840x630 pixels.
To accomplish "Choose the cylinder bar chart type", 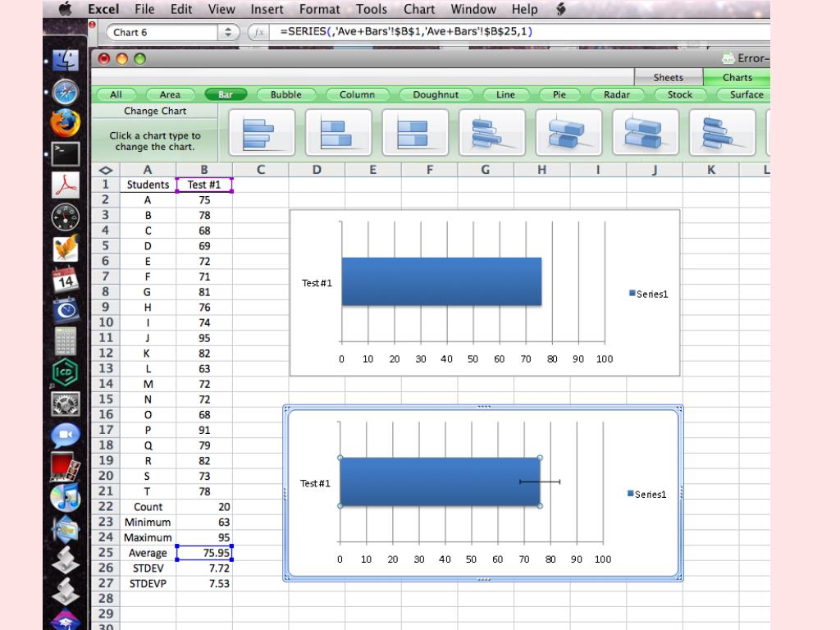I will (722, 132).
